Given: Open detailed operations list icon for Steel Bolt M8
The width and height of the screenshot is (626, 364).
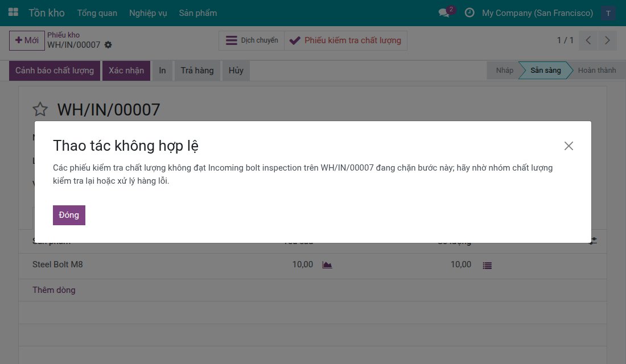Looking at the screenshot, I should tap(487, 266).
